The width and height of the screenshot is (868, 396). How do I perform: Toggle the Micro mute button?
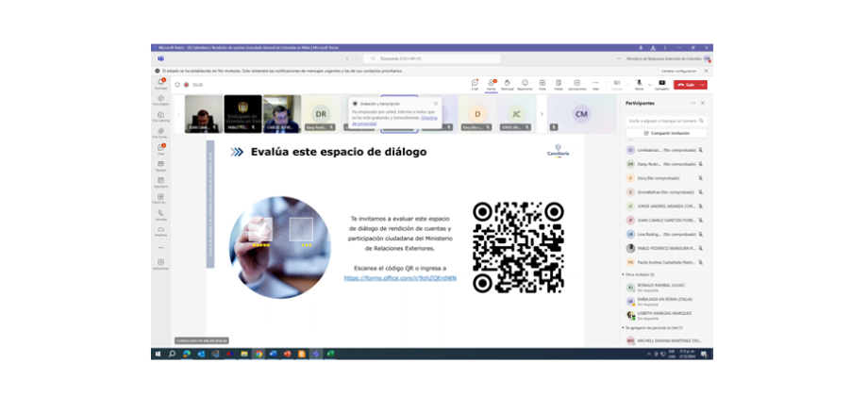pos(639,84)
